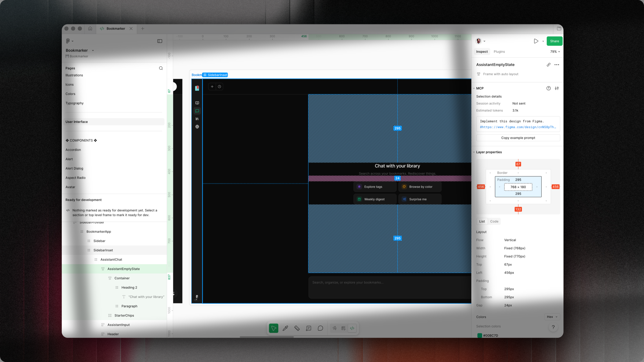The height and width of the screenshot is (362, 644).
Task: Select the Measure tool
Action: pyautogui.click(x=297, y=328)
